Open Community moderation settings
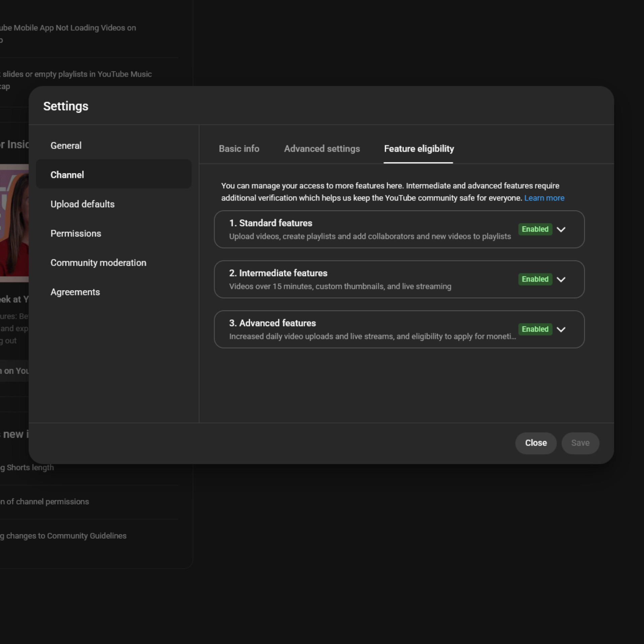644x644 pixels. (98, 263)
